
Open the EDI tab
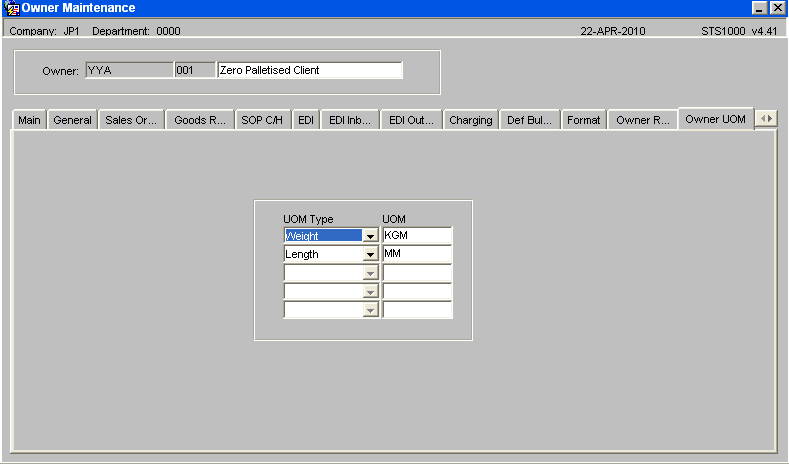coord(305,120)
